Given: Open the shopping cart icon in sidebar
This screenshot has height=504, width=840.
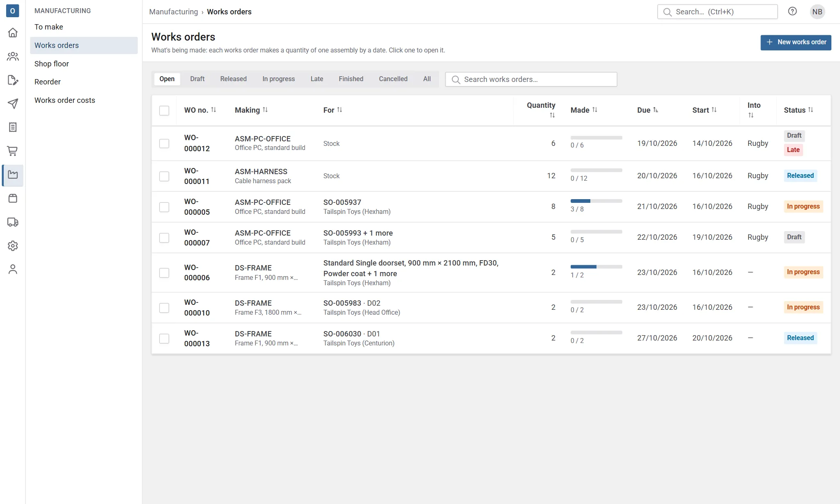Looking at the screenshot, I should point(13,151).
